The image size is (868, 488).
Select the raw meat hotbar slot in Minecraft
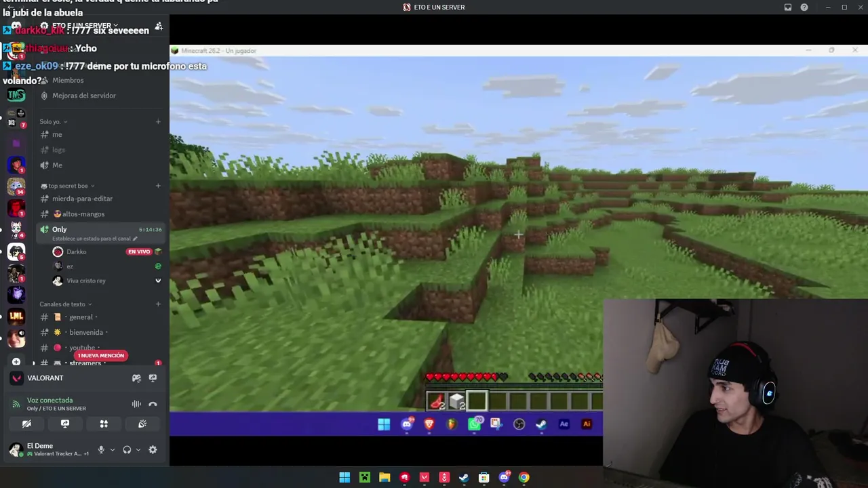[436, 401]
